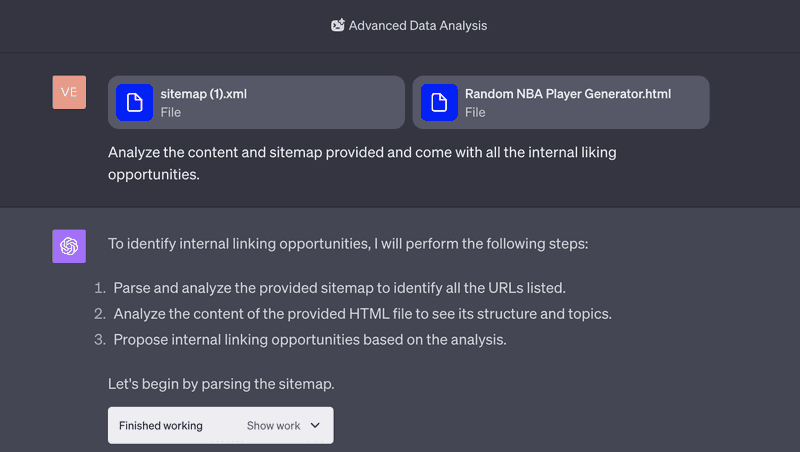Click the VE user avatar
Viewport: 800px width, 452px height.
(69, 92)
